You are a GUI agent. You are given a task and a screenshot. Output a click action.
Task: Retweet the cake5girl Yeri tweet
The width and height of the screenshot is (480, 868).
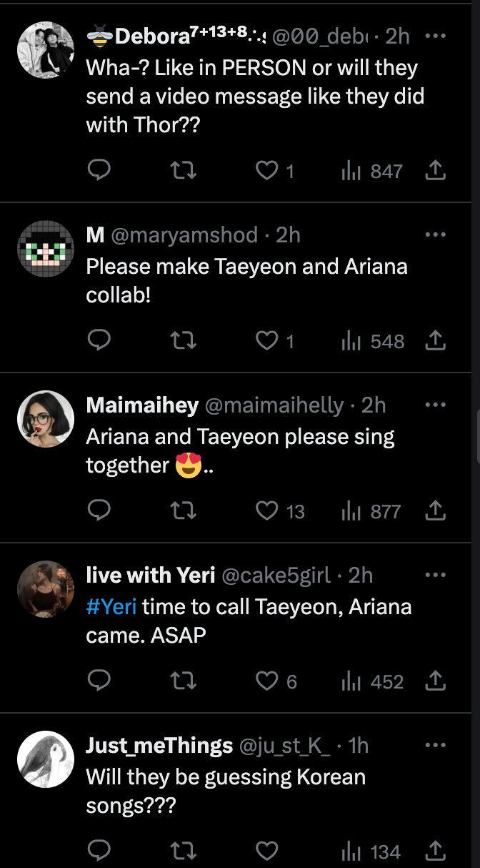(185, 681)
